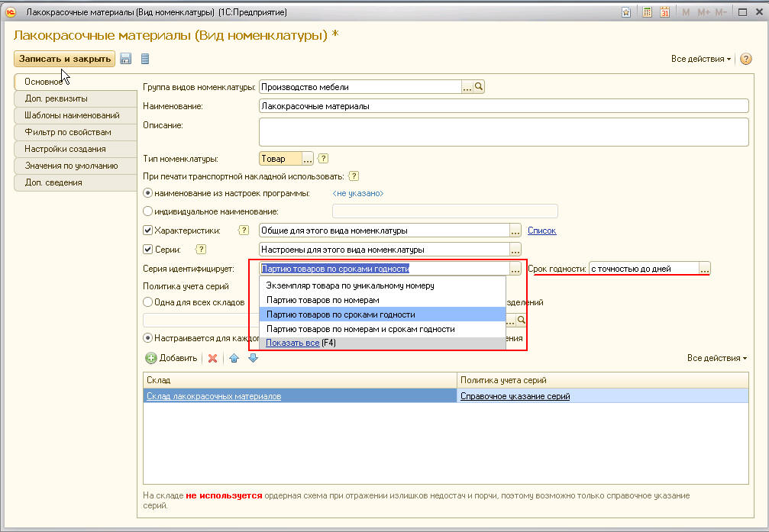Open the calendar icon in title bar

(664, 12)
